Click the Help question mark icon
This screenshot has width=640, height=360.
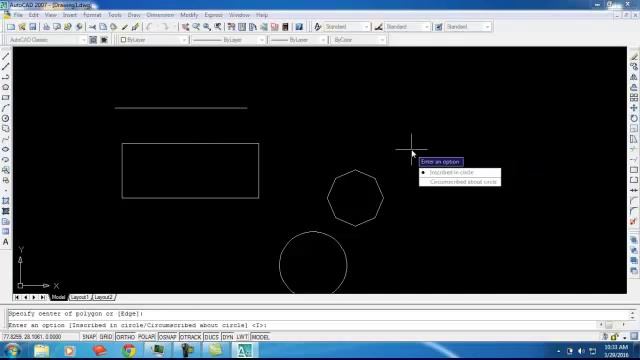(x=299, y=27)
